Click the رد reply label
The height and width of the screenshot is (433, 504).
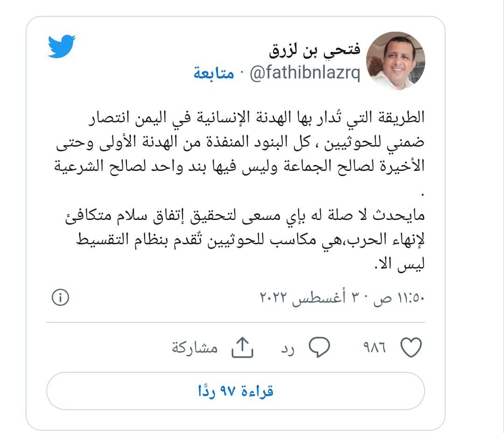pyautogui.click(x=287, y=349)
